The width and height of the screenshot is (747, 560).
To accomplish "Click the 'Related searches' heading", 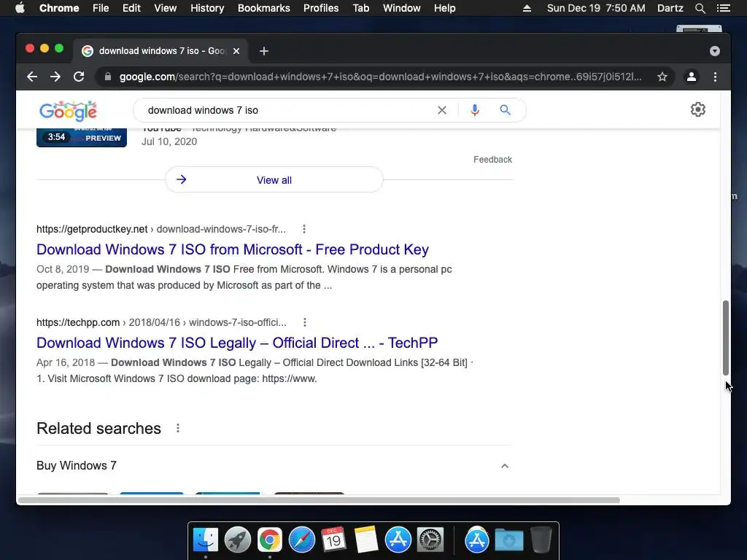I will tap(98, 428).
